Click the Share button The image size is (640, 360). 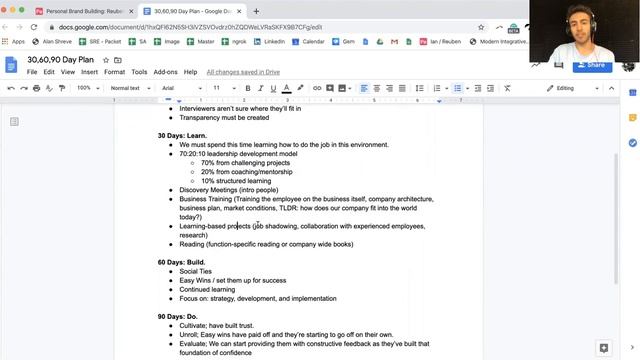[x=592, y=67]
